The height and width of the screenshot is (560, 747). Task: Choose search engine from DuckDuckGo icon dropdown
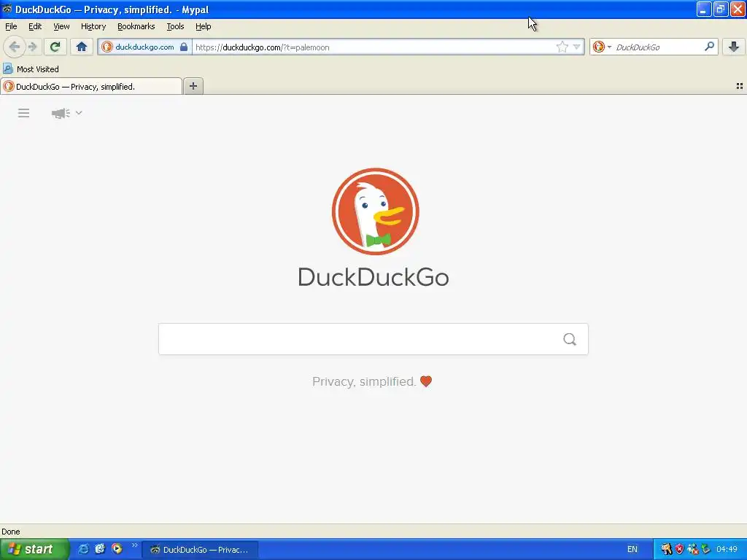click(x=602, y=47)
